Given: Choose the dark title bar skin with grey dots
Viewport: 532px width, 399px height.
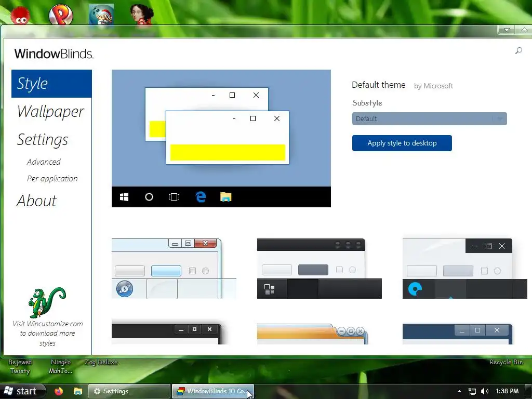Looking at the screenshot, I should 320,269.
